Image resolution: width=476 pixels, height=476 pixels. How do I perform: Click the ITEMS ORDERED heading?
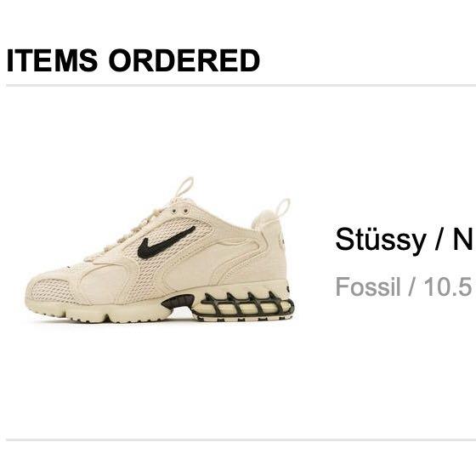(x=133, y=60)
